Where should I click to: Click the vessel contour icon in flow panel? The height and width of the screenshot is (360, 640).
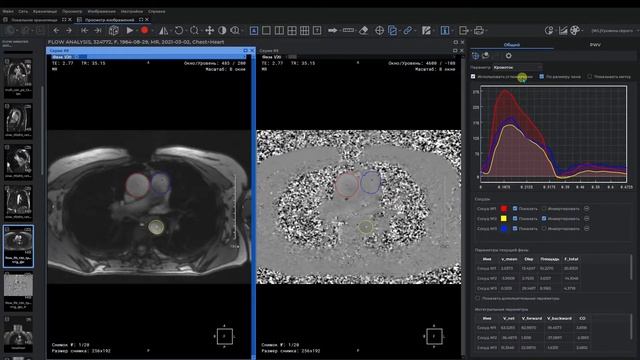click(476, 56)
